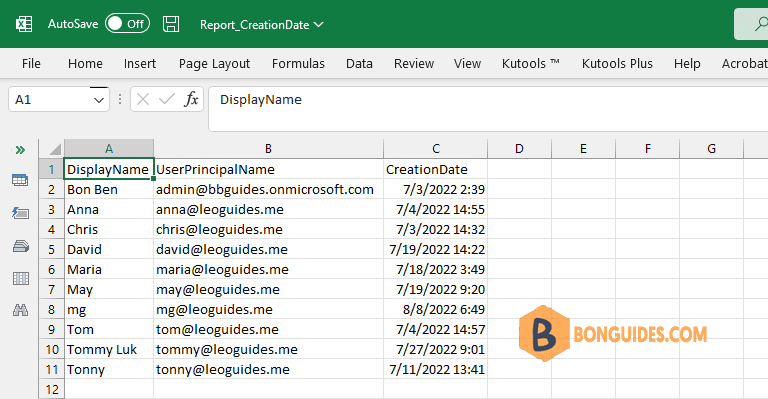Click the Excel application icon

pos(24,24)
